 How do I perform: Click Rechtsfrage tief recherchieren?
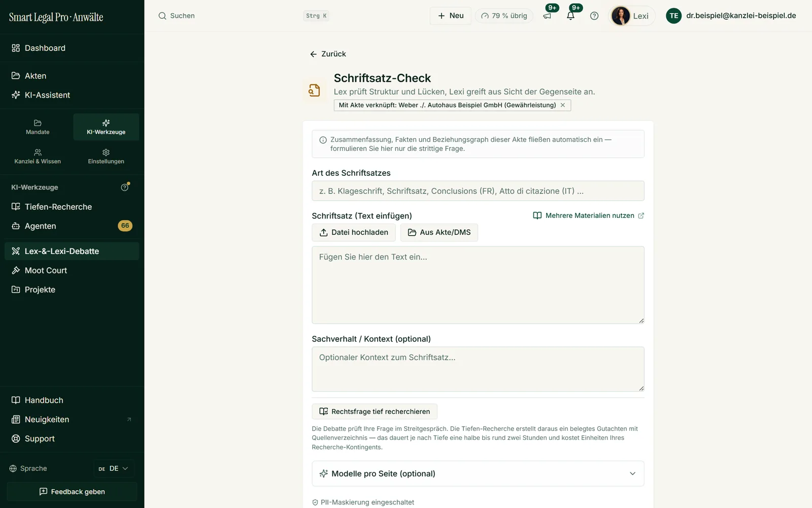[375, 411]
